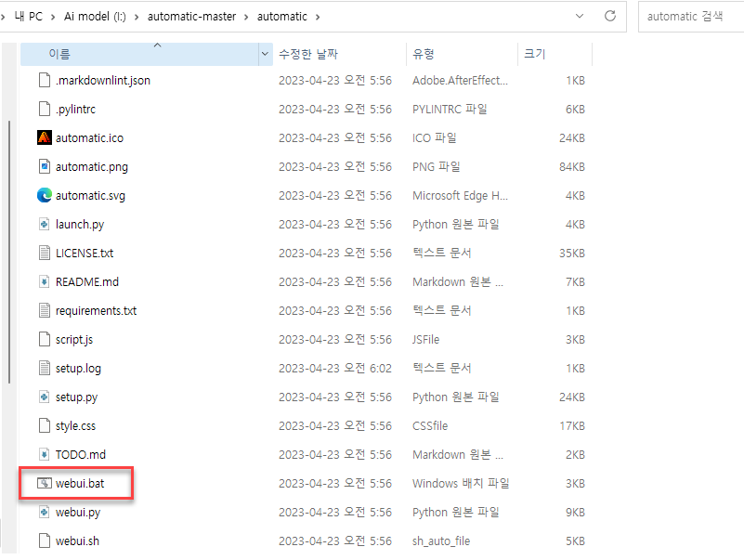Image resolution: width=744 pixels, height=560 pixels.
Task: Select the file named setup.log
Action: [x=78, y=369]
